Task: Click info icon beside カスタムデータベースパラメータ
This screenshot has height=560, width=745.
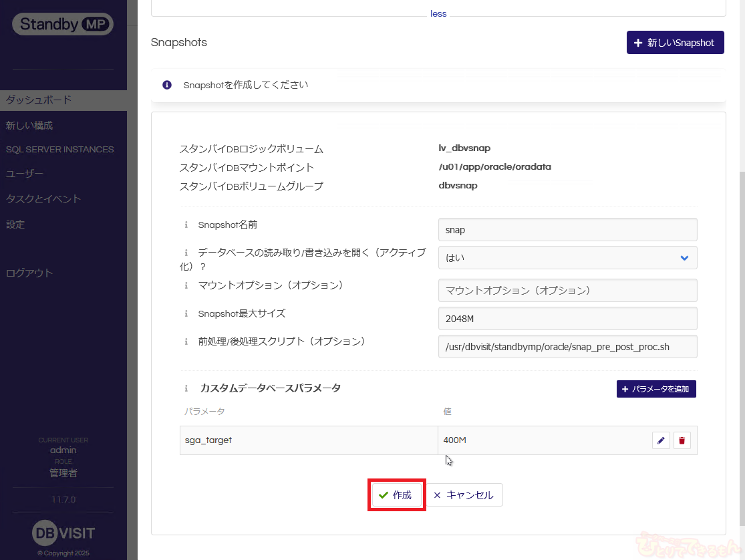Action: [x=186, y=388]
